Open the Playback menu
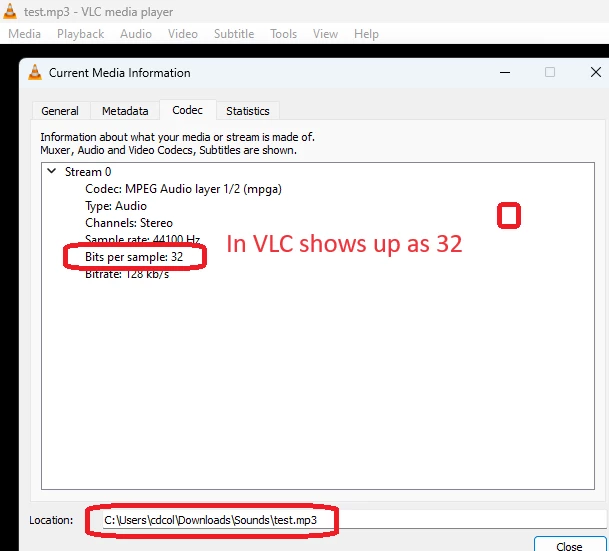The width and height of the screenshot is (609, 551). click(80, 34)
